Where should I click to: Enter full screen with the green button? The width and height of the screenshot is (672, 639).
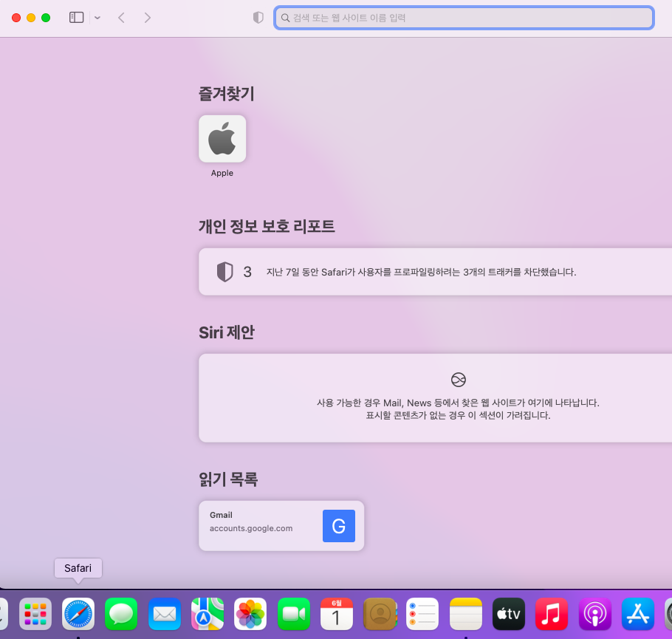pos(46,18)
